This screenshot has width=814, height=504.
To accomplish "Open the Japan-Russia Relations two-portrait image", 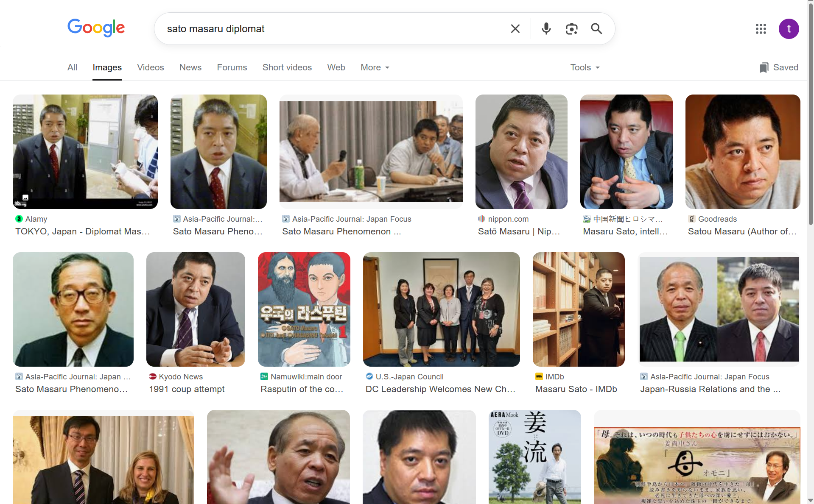I will pyautogui.click(x=719, y=309).
